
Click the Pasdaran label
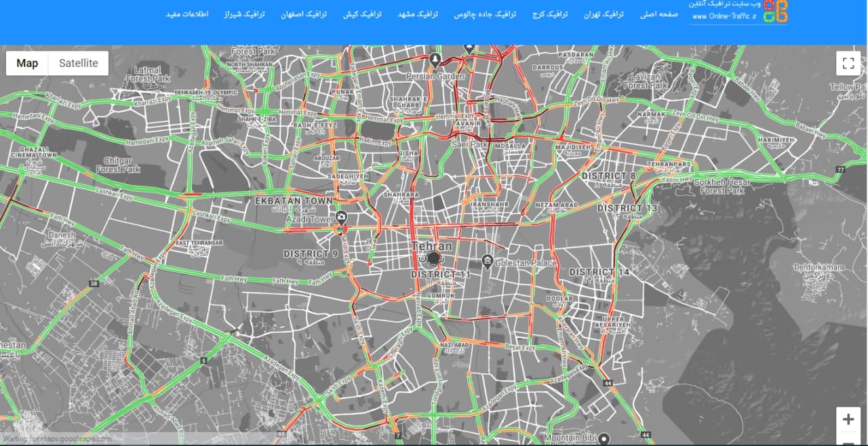tap(576, 55)
